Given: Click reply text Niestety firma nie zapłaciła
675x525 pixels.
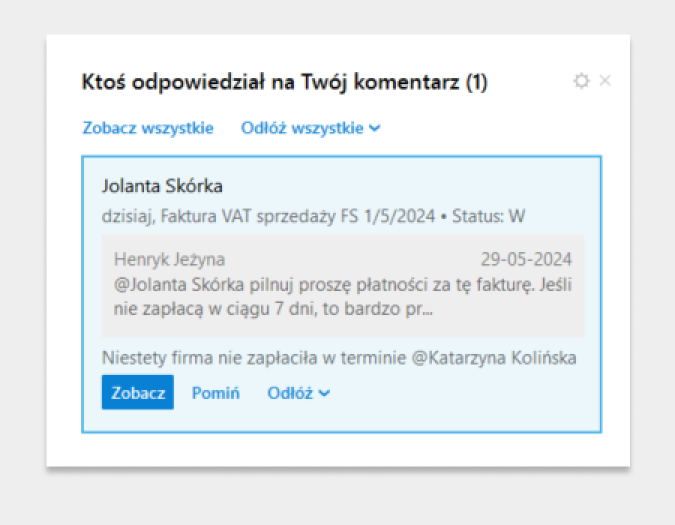Looking at the screenshot, I should tap(339, 358).
